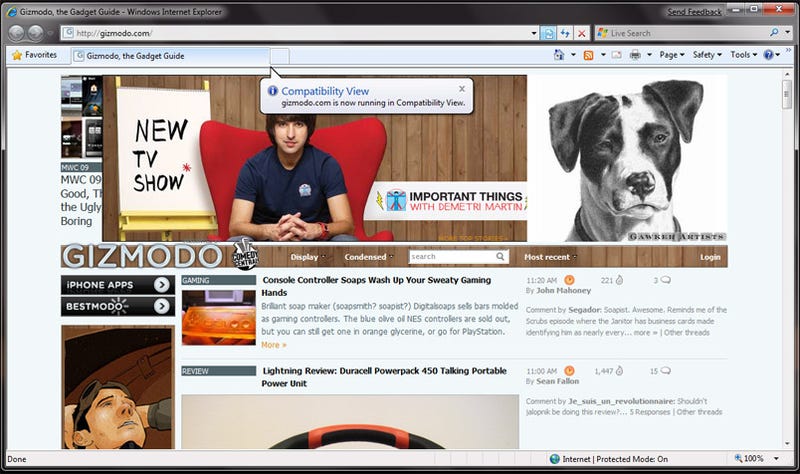Click the orange soap controller thumbnail
The image size is (800, 474).
pos(218,318)
